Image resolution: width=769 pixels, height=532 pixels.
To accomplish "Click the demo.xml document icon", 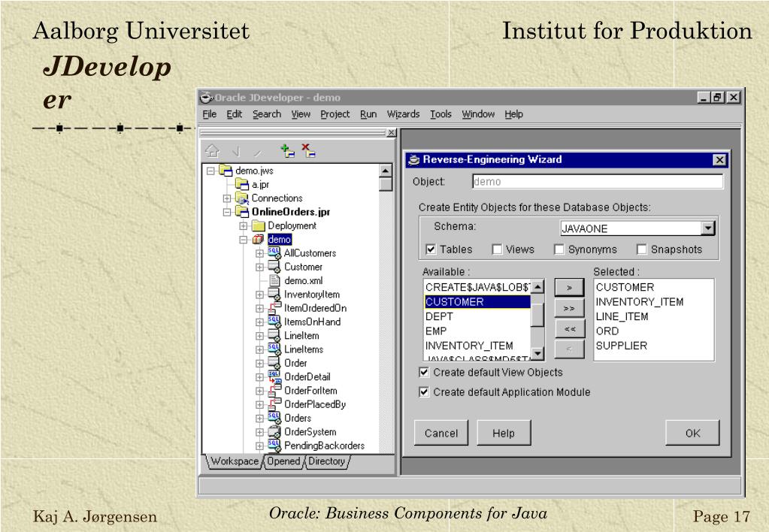I will coord(274,280).
